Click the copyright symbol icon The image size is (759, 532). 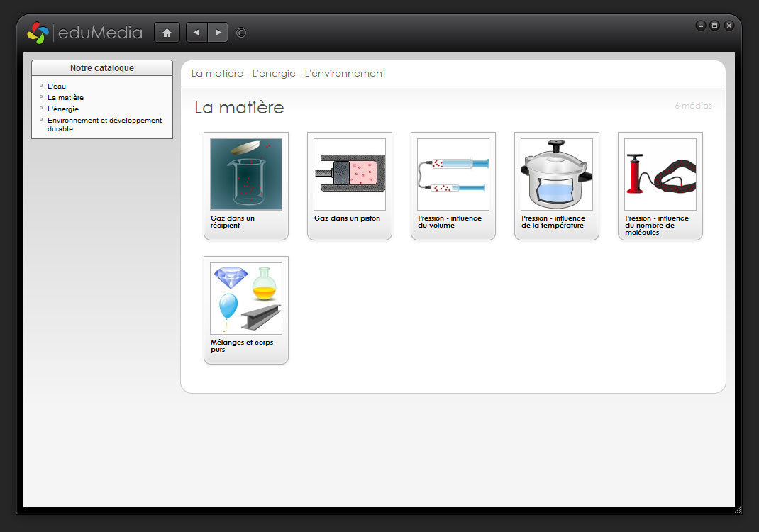pyautogui.click(x=241, y=33)
